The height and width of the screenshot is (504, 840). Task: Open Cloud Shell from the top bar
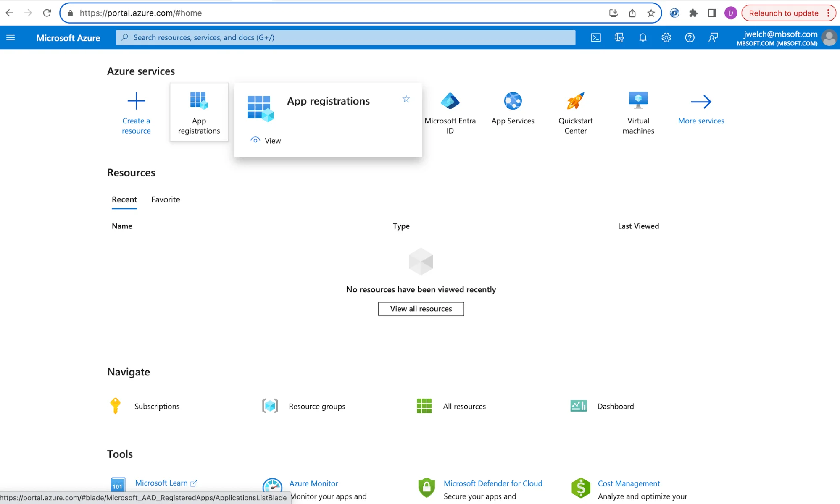point(596,38)
